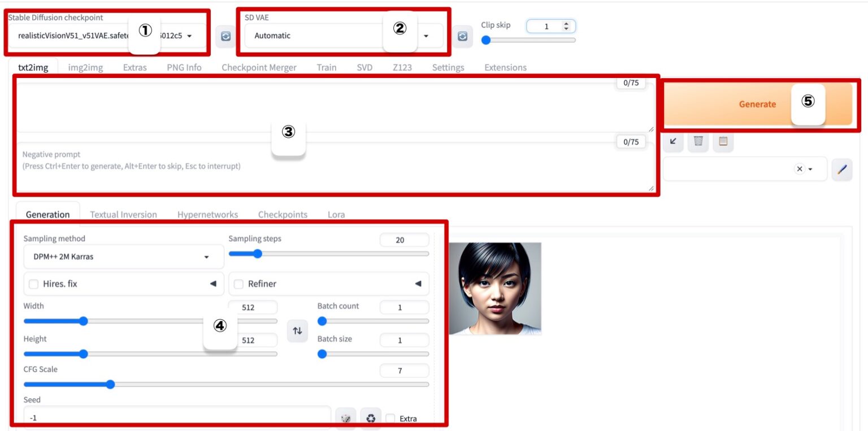The height and width of the screenshot is (431, 868).
Task: Switch to the img2img tab
Action: pyautogui.click(x=85, y=67)
